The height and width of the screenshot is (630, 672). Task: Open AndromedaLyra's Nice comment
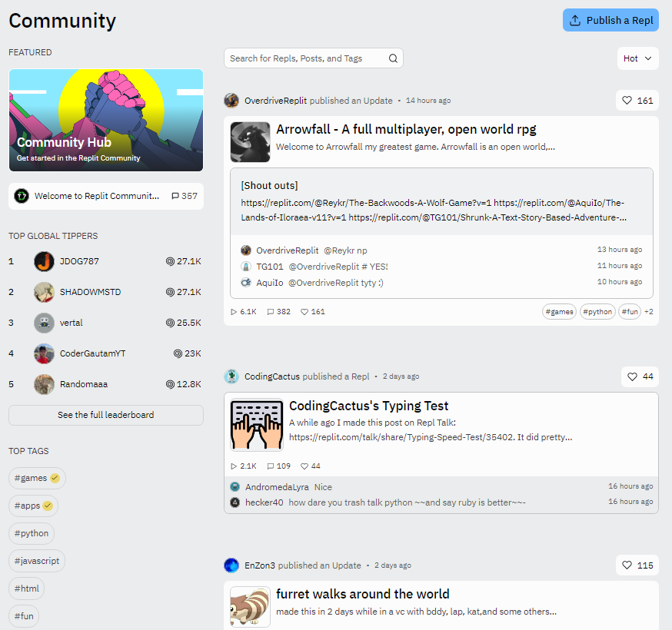point(441,487)
